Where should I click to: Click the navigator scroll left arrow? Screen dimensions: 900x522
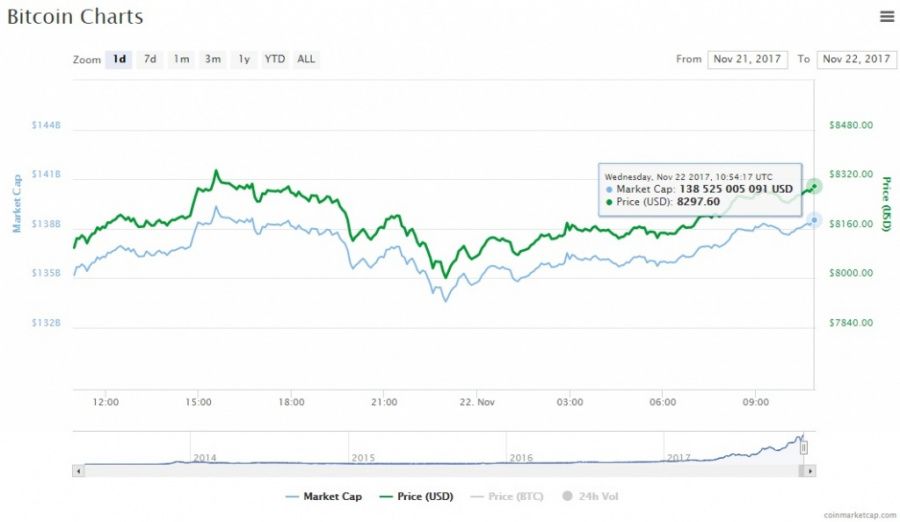pyautogui.click(x=78, y=471)
